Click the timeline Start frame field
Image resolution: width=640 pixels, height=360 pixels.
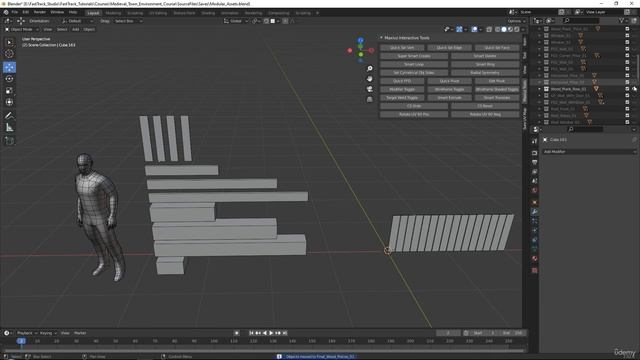tap(484, 333)
